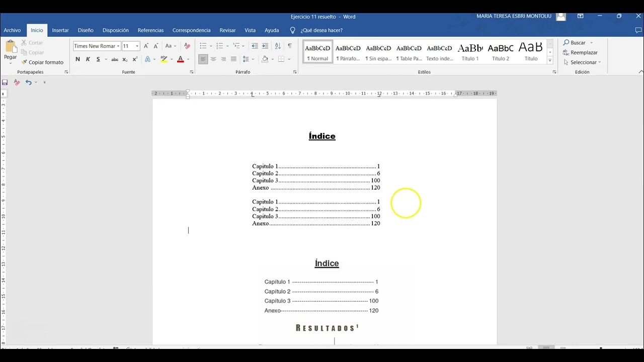Expand bullets dropdown arrow

point(211,46)
